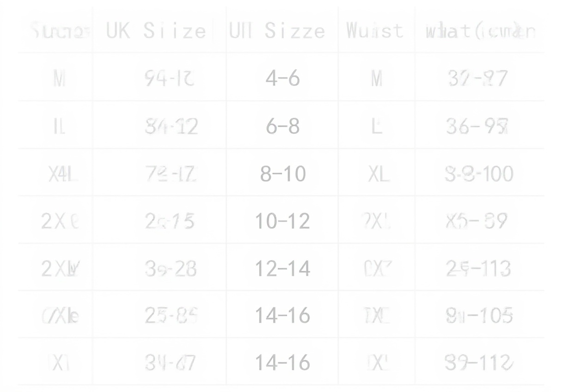Click the measurement cell ending in 112
This screenshot has width=562, height=392.
(x=479, y=363)
